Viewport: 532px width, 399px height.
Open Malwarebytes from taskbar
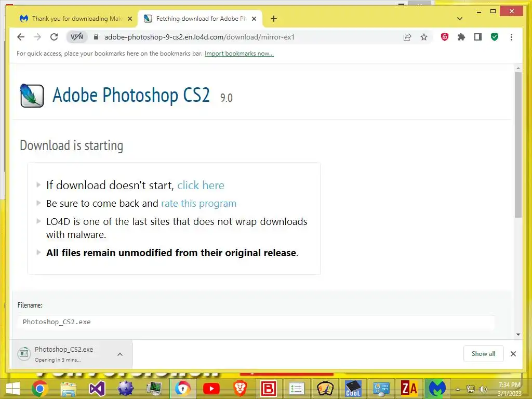coord(437,389)
